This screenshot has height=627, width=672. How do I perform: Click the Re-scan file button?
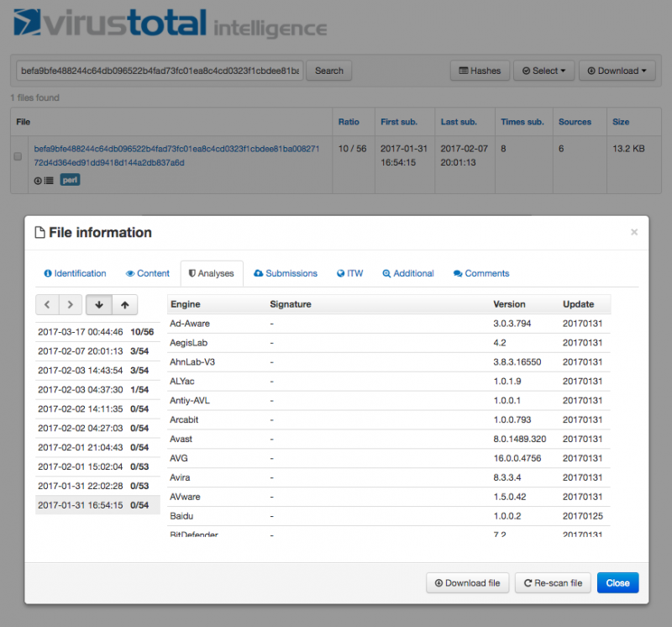[553, 582]
